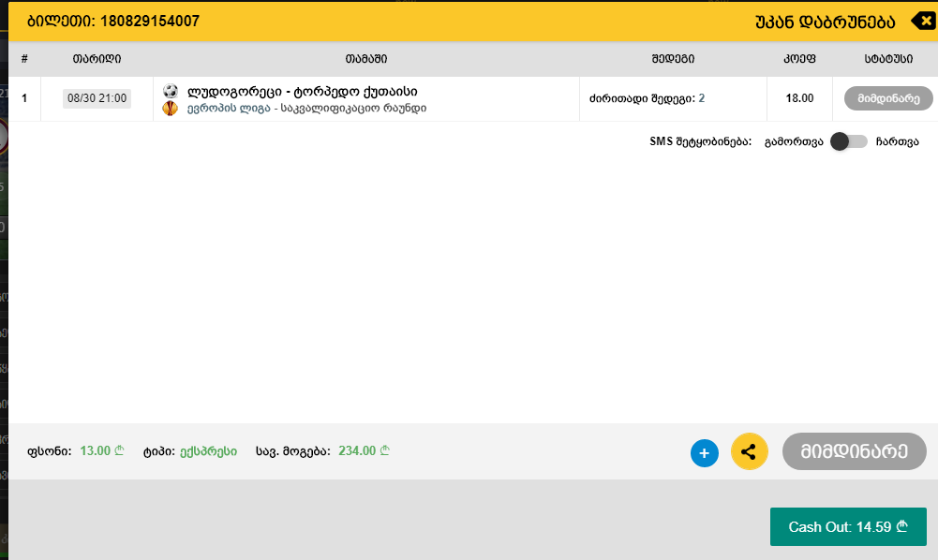Click the yellow share icon button
938x560 pixels.
749,451
